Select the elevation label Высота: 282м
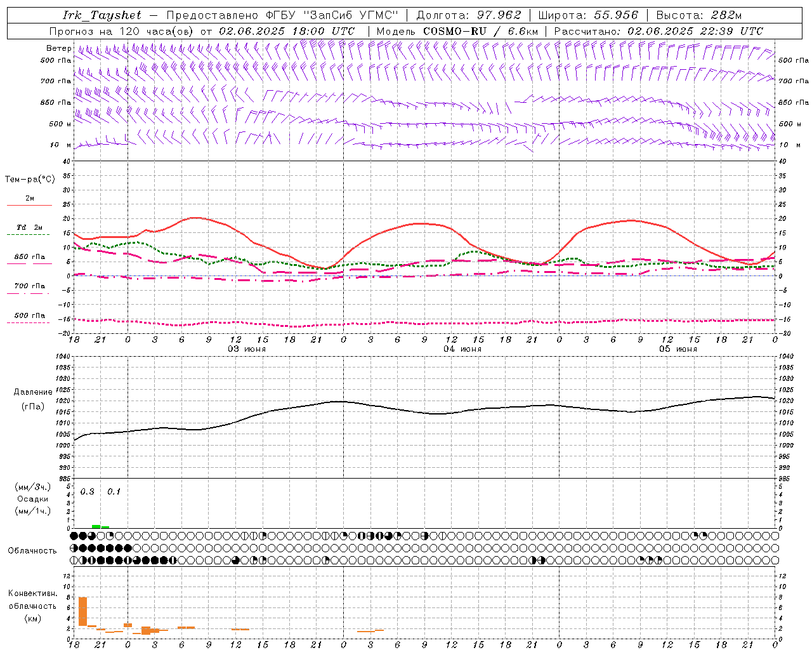The image size is (812, 650). (698, 15)
